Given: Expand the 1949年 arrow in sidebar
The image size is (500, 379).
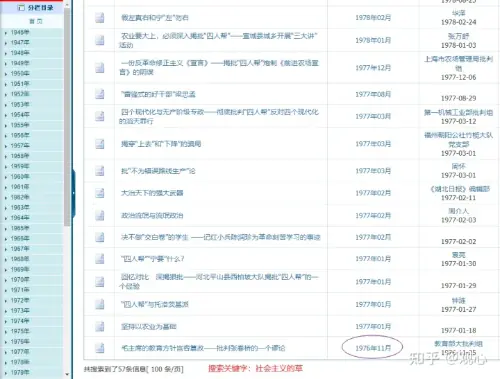Looking at the screenshot, I should [x=6, y=64].
